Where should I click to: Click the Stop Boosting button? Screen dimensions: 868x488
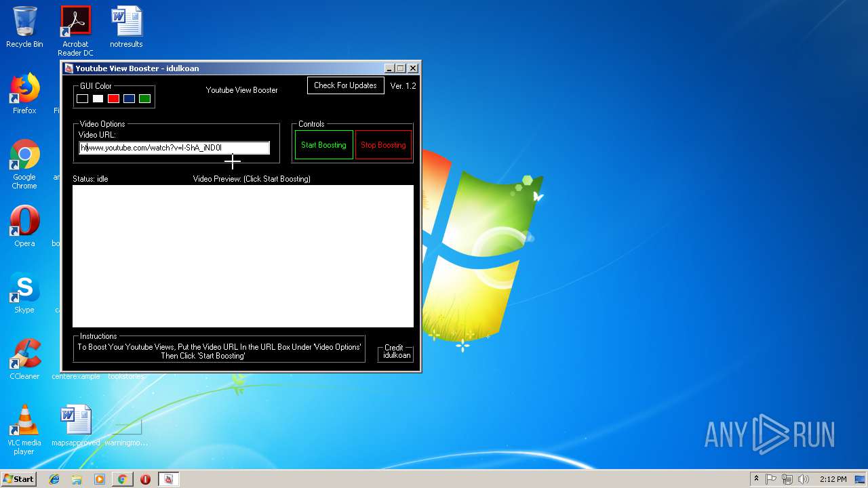click(x=383, y=145)
